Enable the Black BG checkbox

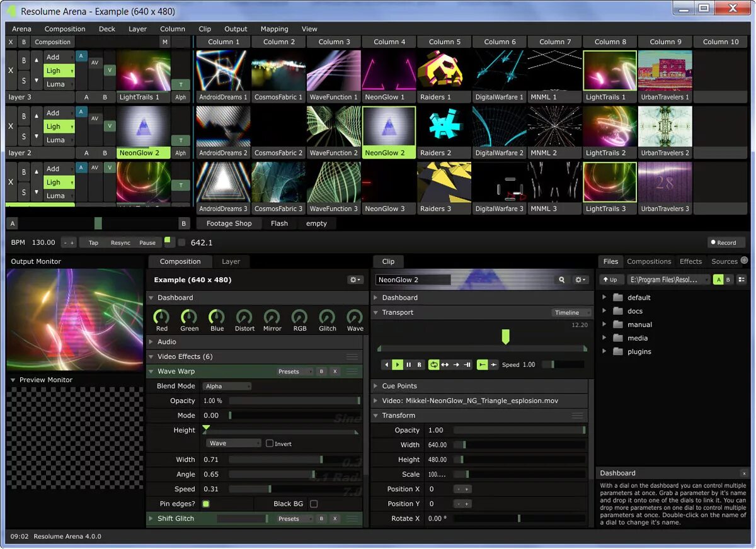point(314,504)
